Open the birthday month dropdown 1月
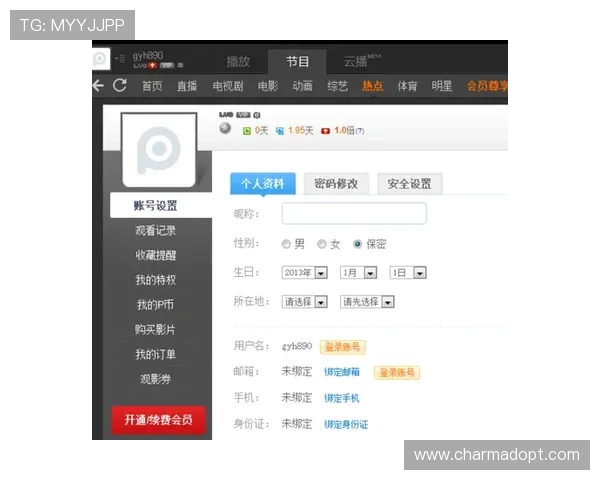The height and width of the screenshot is (480, 600). click(359, 273)
